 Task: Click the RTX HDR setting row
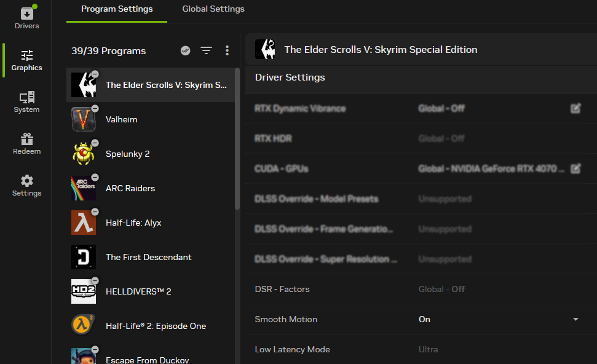[x=421, y=138]
